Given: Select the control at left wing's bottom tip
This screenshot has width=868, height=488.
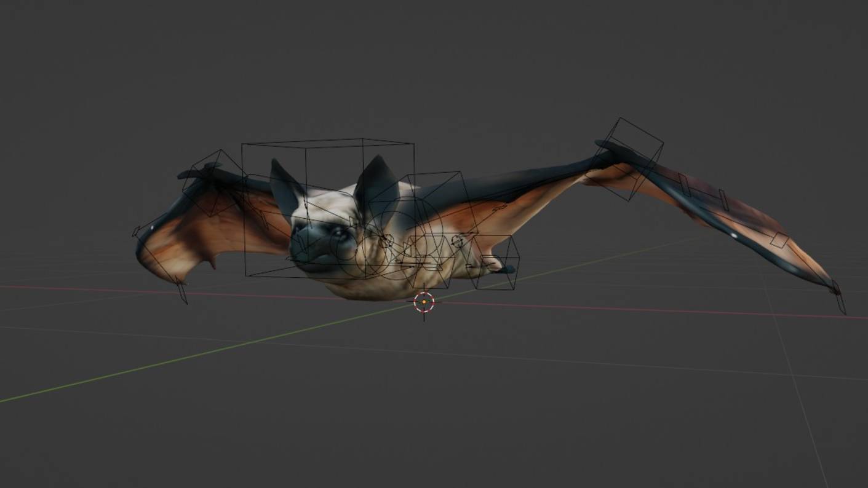Looking at the screenshot, I should pos(182,291).
